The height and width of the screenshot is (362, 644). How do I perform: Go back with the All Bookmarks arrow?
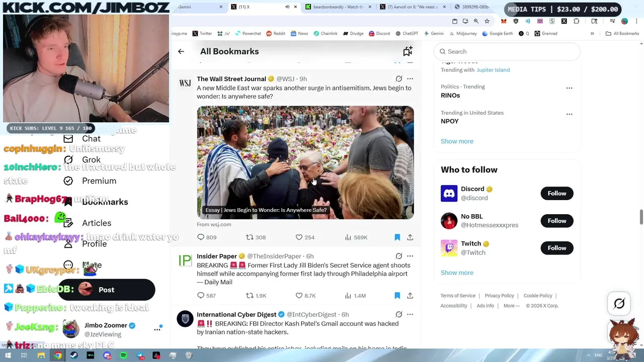181,51
